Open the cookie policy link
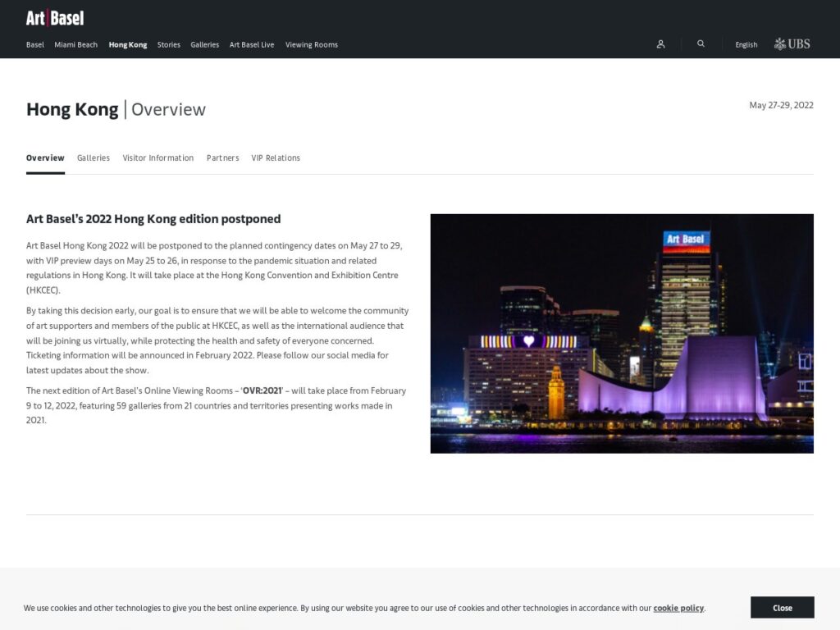840x630 pixels. (678, 608)
